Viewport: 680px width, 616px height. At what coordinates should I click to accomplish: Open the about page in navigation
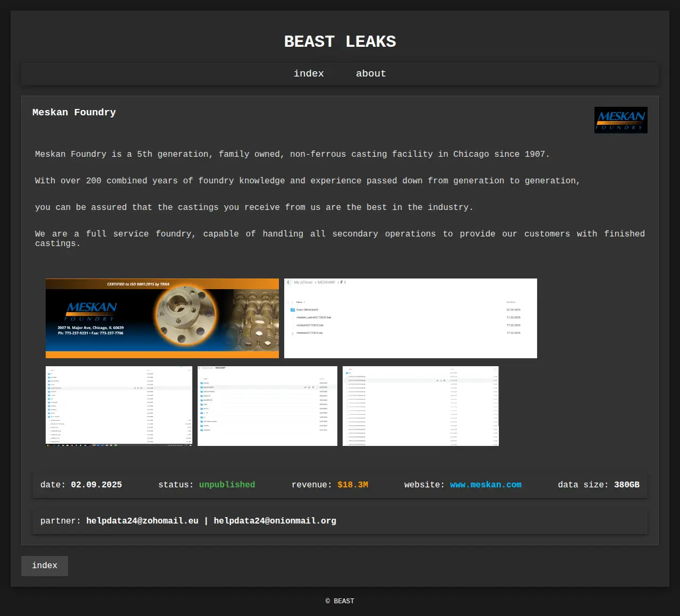click(x=371, y=74)
